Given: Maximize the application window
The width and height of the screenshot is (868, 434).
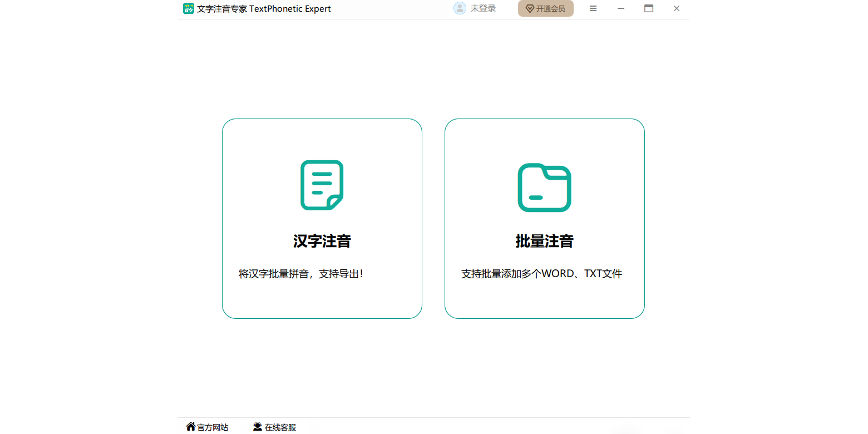Looking at the screenshot, I should 649,8.
